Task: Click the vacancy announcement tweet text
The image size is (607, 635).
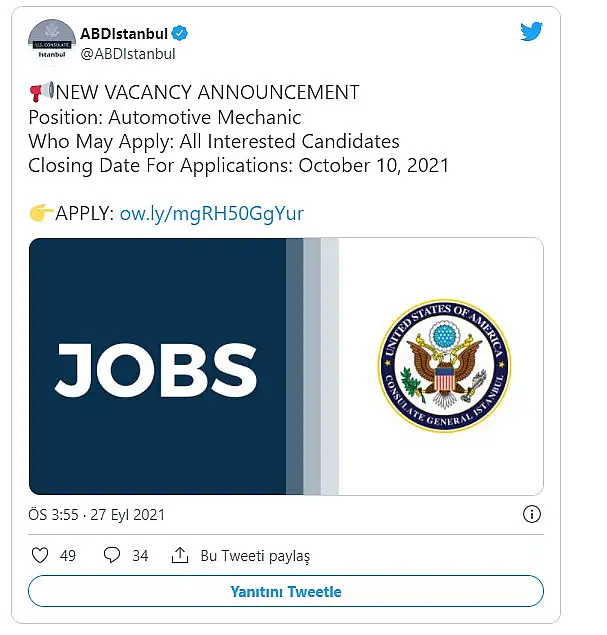Action: pos(239,129)
